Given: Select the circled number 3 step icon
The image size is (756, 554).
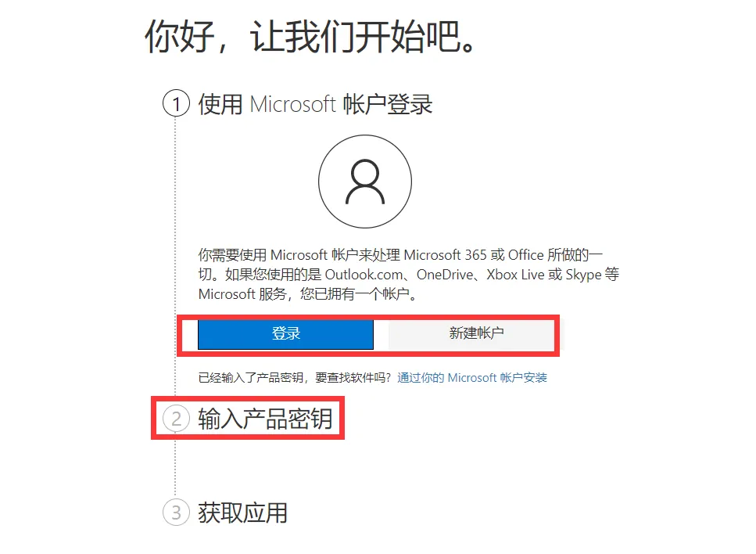Looking at the screenshot, I should click(x=176, y=513).
